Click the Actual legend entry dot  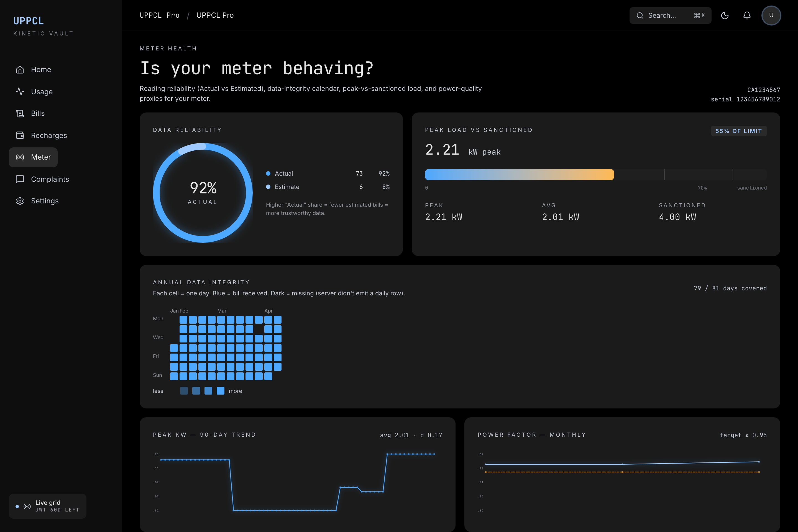pyautogui.click(x=268, y=173)
